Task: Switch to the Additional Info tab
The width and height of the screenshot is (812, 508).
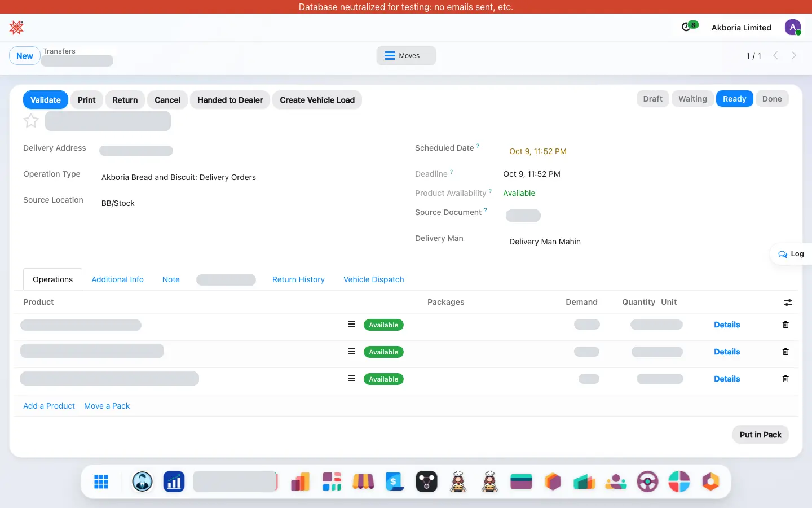Action: (117, 279)
